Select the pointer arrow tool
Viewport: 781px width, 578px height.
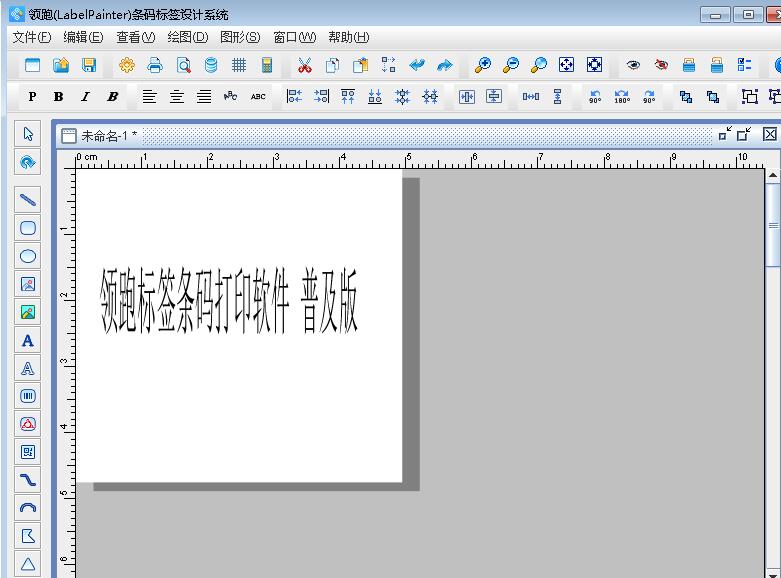click(28, 134)
